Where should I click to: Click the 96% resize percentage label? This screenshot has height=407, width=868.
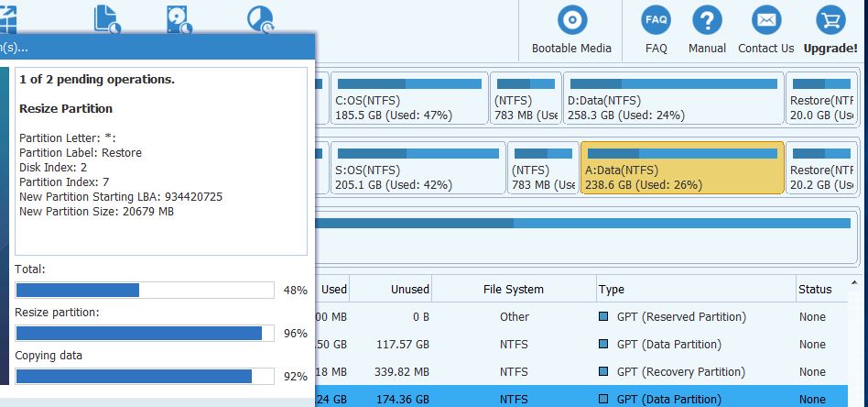point(296,334)
